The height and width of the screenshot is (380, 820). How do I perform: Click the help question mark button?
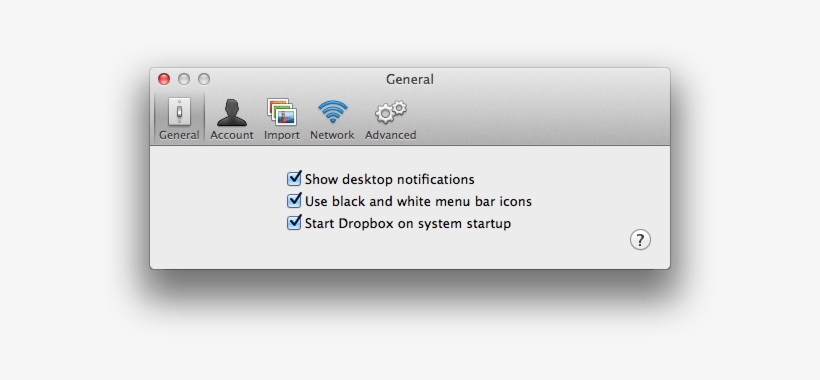pyautogui.click(x=640, y=239)
